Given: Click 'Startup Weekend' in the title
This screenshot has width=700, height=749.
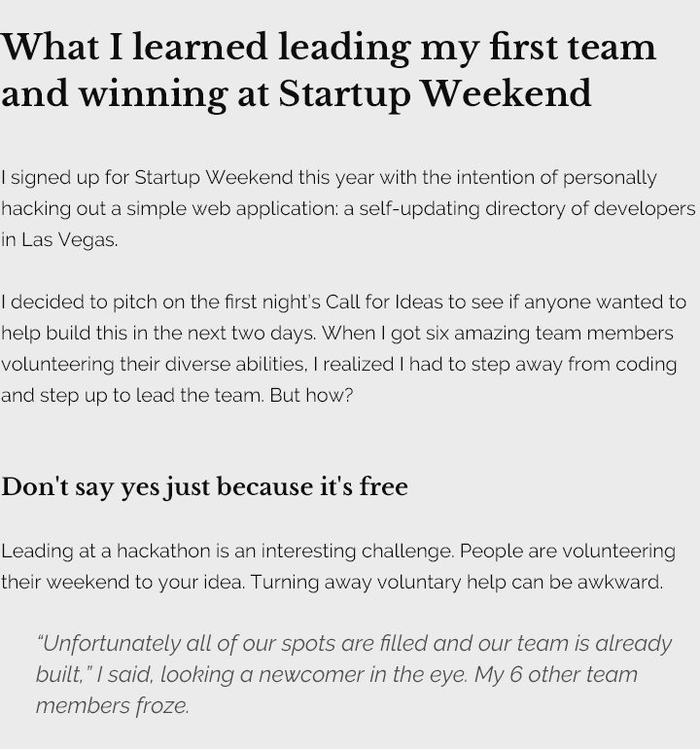Looking at the screenshot, I should coord(435,94).
